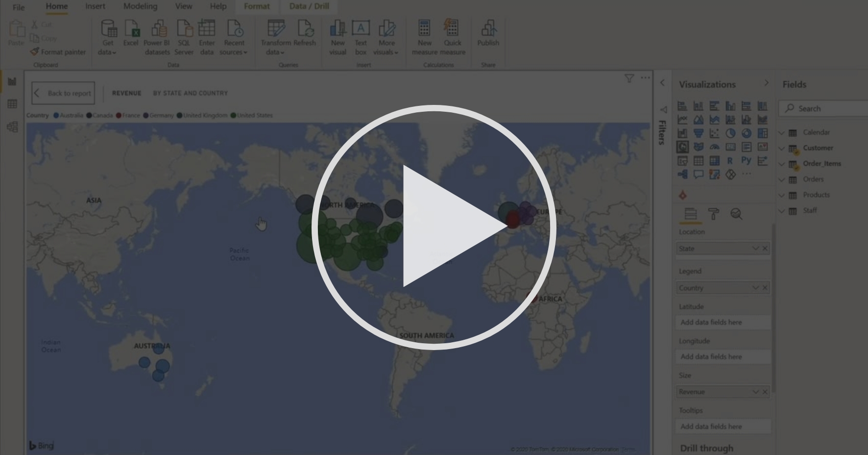This screenshot has width=868, height=455.
Task: Select the Table visual icon
Action: pyautogui.click(x=699, y=160)
